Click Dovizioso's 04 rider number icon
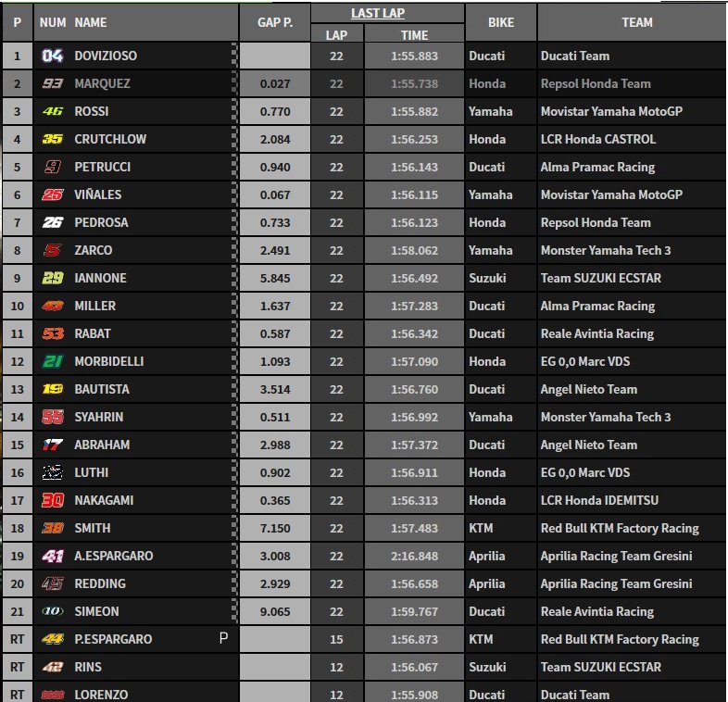The height and width of the screenshot is (702, 728). pyautogui.click(x=52, y=56)
